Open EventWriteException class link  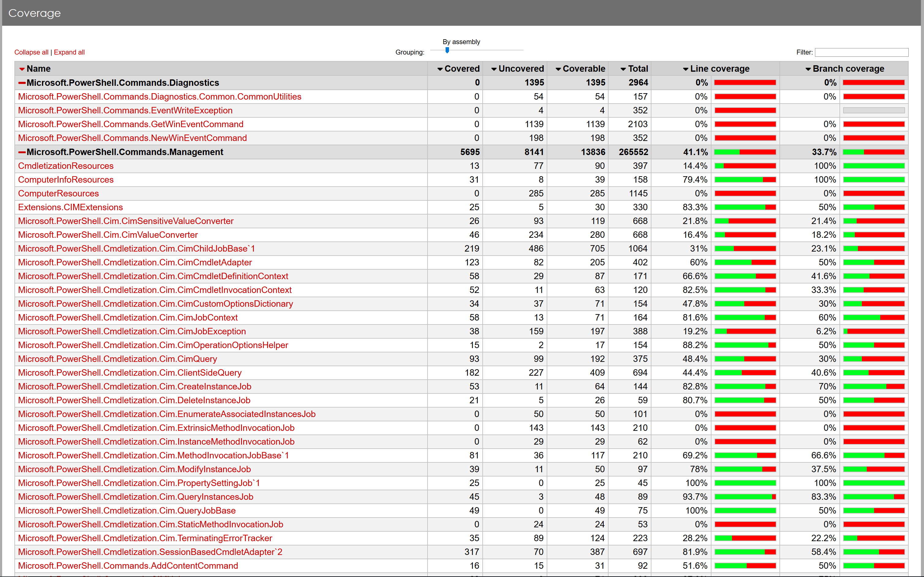125,110
